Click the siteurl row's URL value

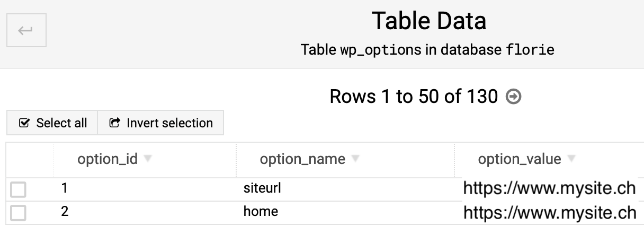point(549,189)
